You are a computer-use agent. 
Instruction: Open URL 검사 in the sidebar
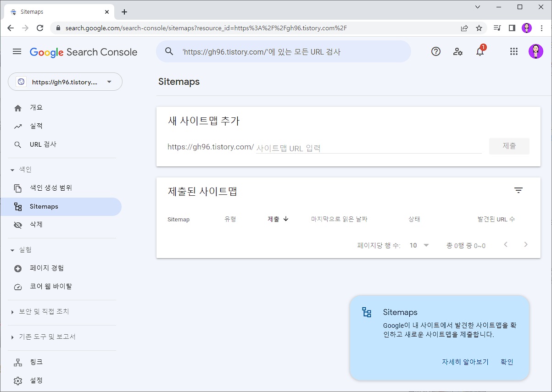coord(61,144)
